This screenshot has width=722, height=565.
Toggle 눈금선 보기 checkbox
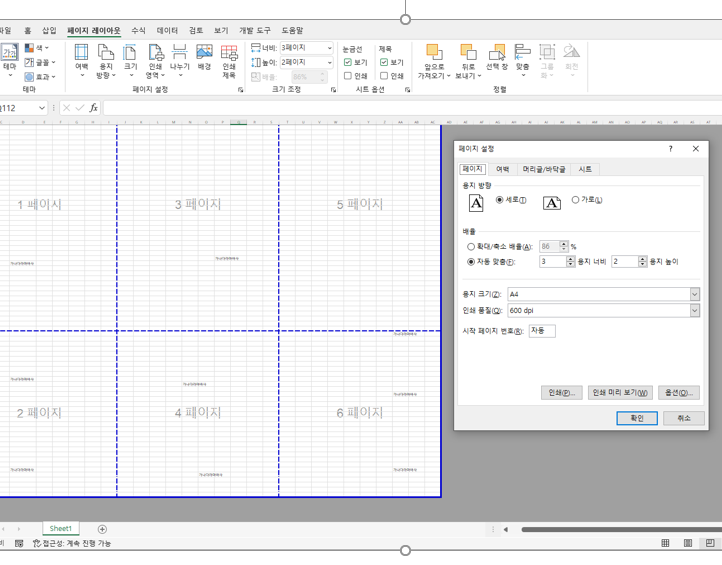[x=348, y=62]
